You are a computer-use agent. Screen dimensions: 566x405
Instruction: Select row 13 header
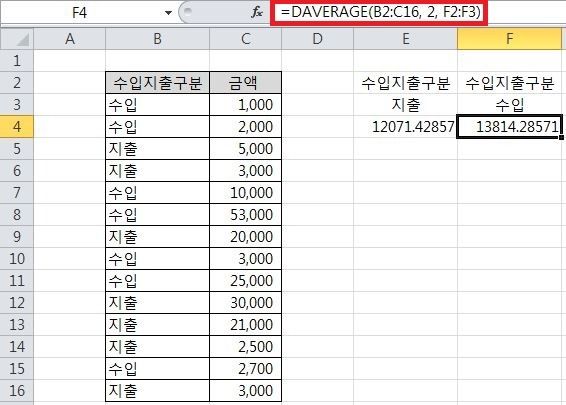click(x=17, y=325)
